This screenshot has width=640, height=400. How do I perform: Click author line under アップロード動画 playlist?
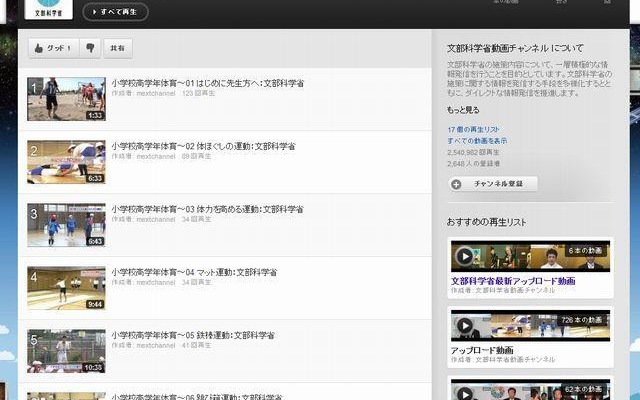tap(503, 360)
